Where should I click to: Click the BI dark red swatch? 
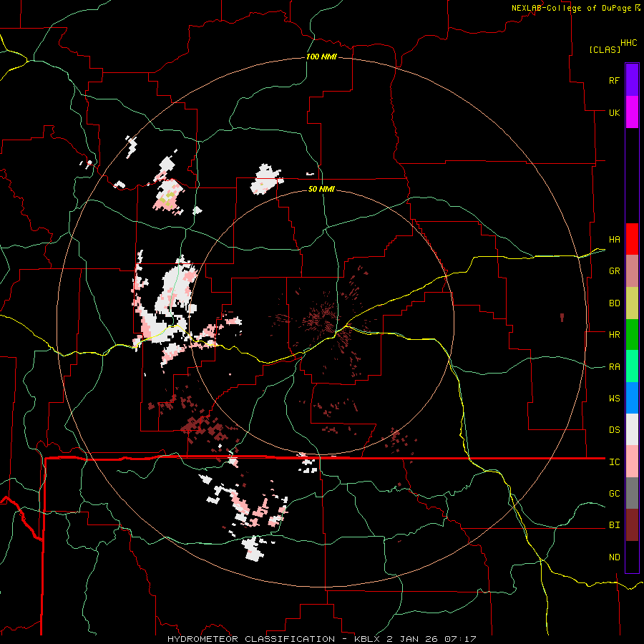coord(632,525)
